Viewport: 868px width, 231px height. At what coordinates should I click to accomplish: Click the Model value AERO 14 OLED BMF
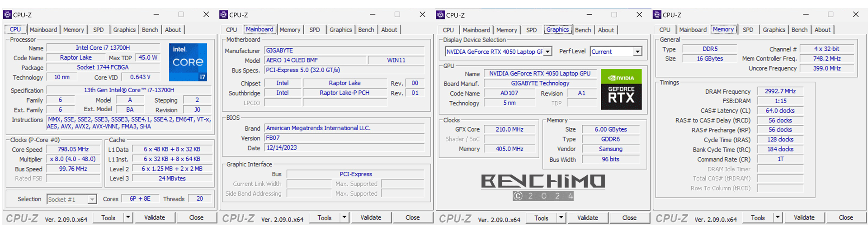(x=315, y=60)
